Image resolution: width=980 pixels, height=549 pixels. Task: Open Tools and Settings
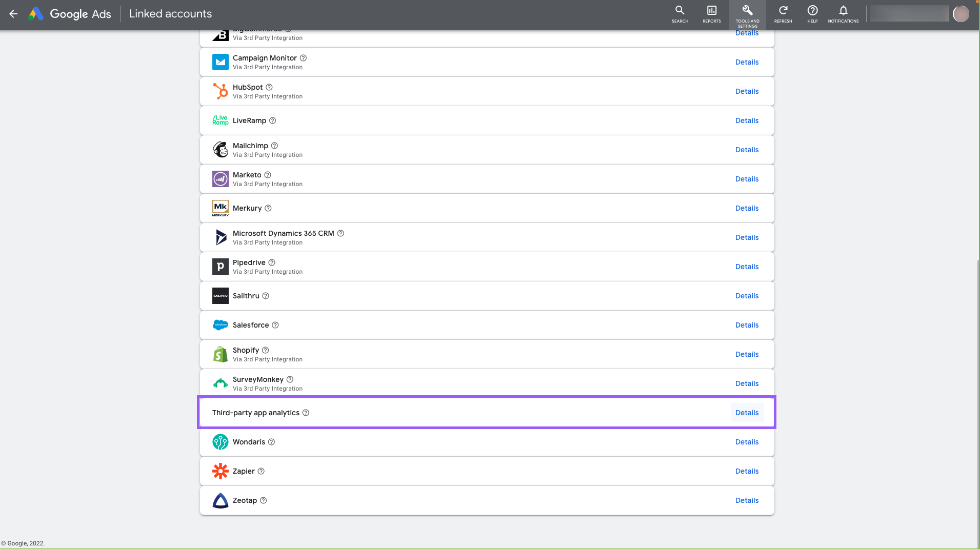click(x=747, y=15)
